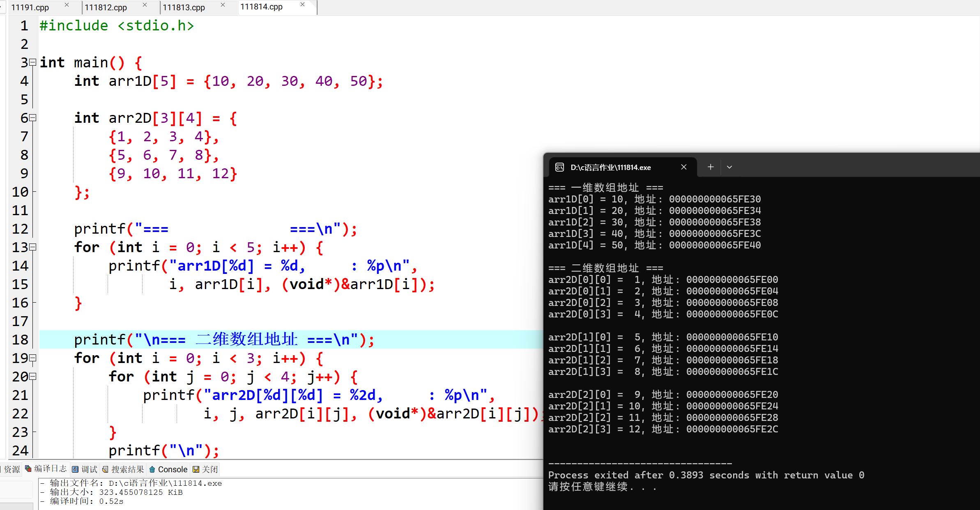The height and width of the screenshot is (510, 980).
Task: Click the terminal tab's command prompt icon
Action: click(559, 167)
